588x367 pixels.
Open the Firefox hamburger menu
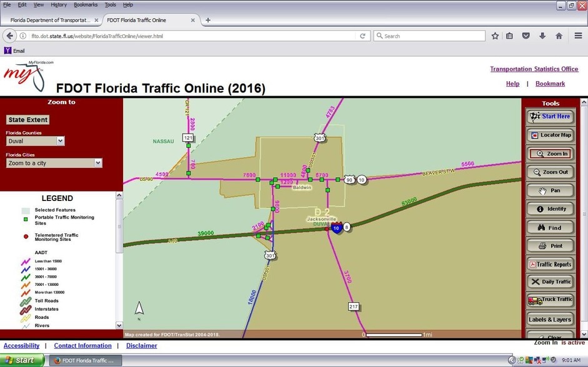tap(578, 36)
